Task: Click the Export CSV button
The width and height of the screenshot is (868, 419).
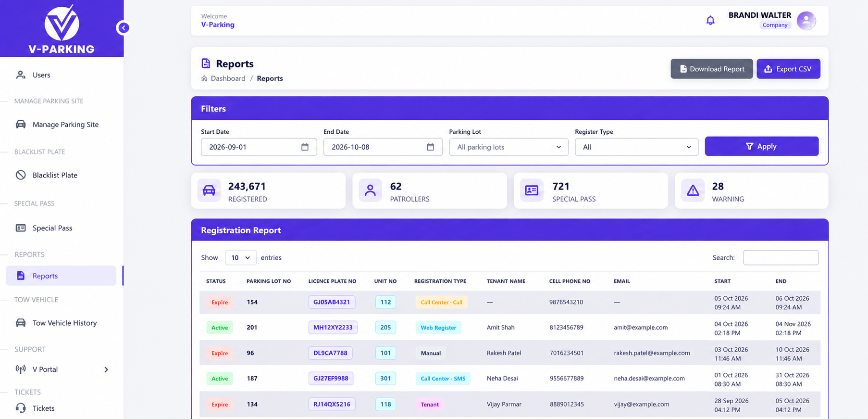Action: click(x=788, y=69)
